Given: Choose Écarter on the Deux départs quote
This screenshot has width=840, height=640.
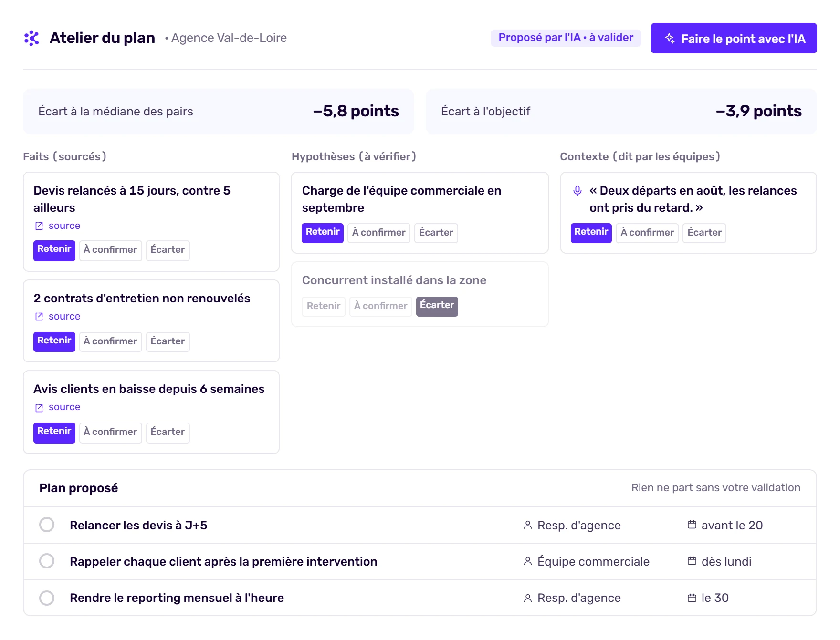Looking at the screenshot, I should [x=704, y=233].
